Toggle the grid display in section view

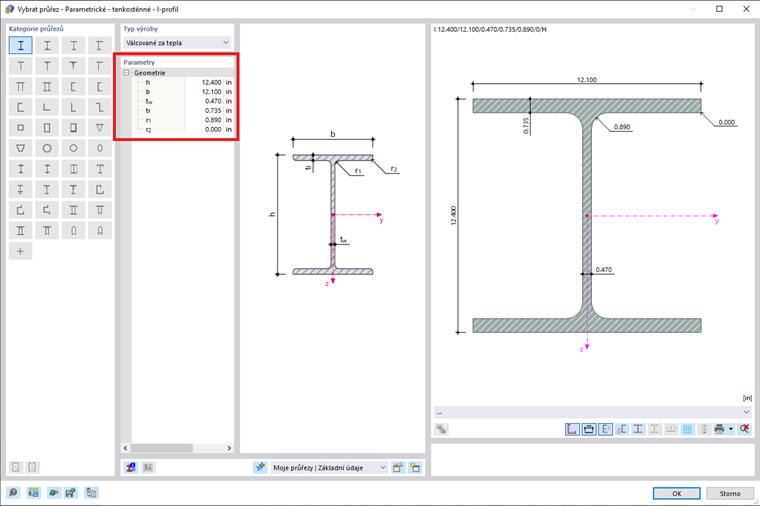[687, 429]
